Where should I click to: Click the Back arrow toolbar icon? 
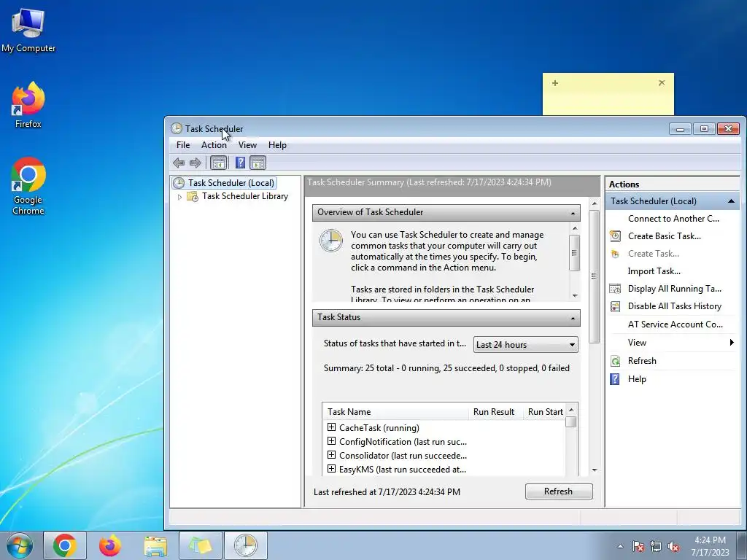(179, 163)
